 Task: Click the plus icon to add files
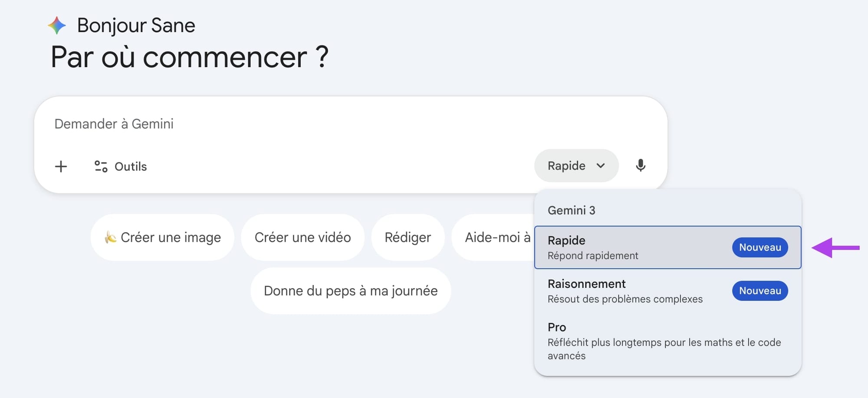pyautogui.click(x=61, y=166)
